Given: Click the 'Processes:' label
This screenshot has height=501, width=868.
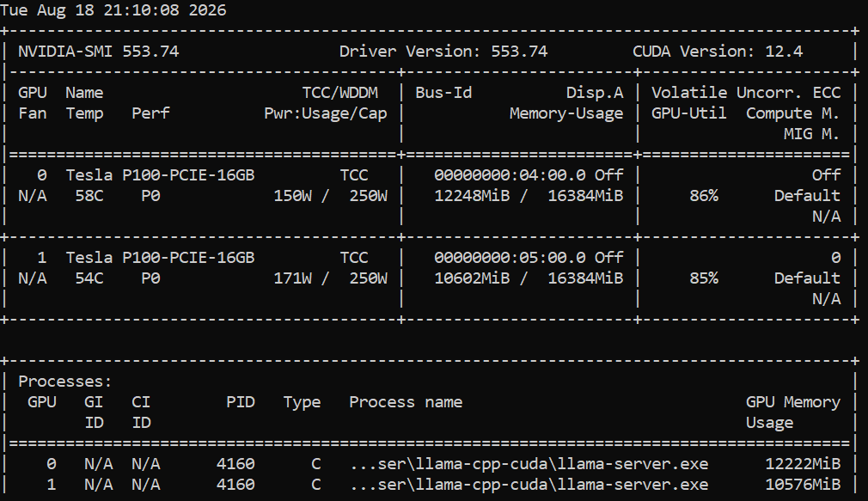Looking at the screenshot, I should [65, 382].
